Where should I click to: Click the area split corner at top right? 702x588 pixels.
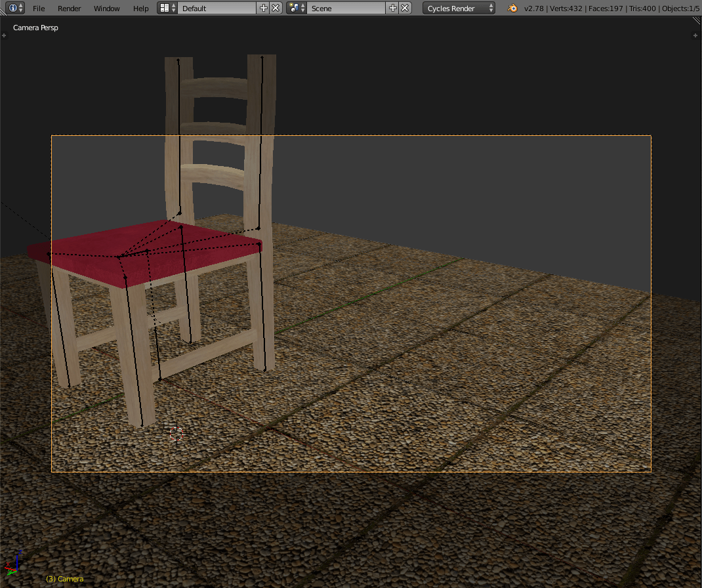pyautogui.click(x=697, y=20)
